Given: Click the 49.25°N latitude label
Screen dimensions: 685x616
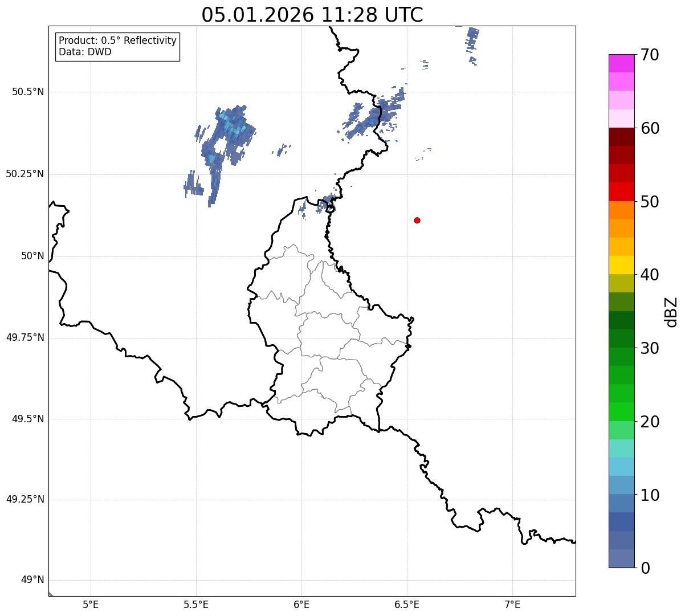Looking at the screenshot, I should point(25,499).
